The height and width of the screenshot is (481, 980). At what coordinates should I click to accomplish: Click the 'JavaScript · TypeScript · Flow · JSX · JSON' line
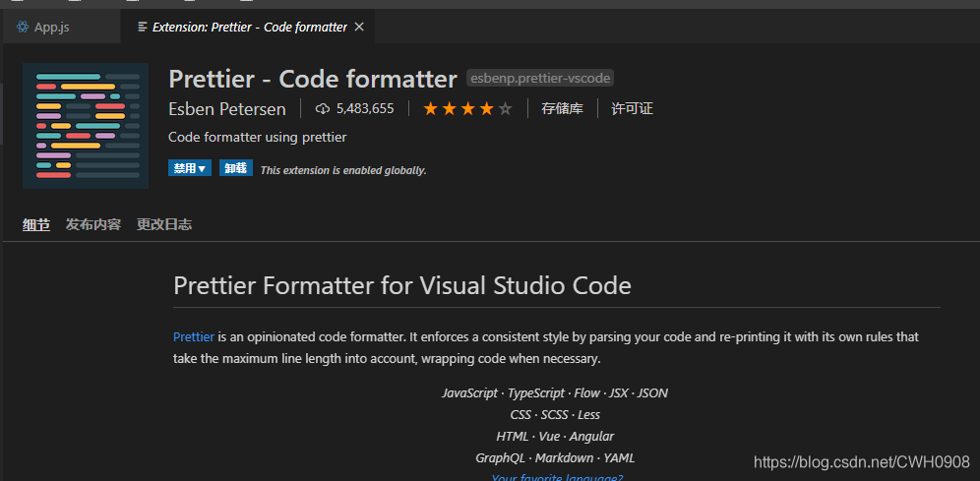555,392
